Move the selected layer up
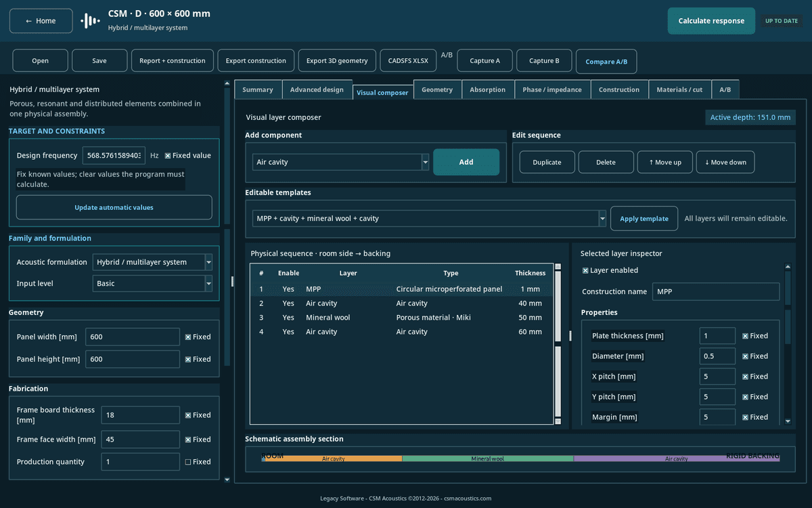Viewport: 812px width, 508px height. [x=664, y=162]
